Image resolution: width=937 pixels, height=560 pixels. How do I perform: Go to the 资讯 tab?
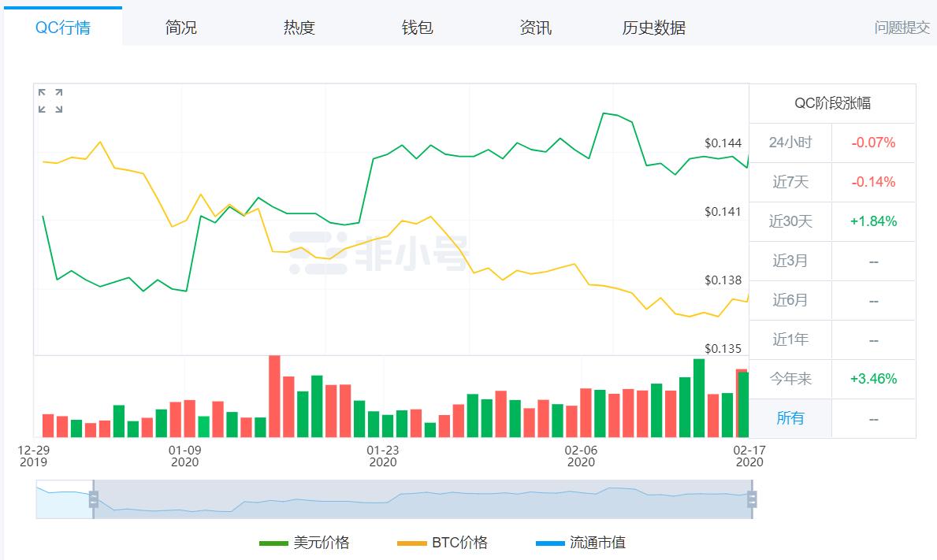pyautogui.click(x=535, y=28)
